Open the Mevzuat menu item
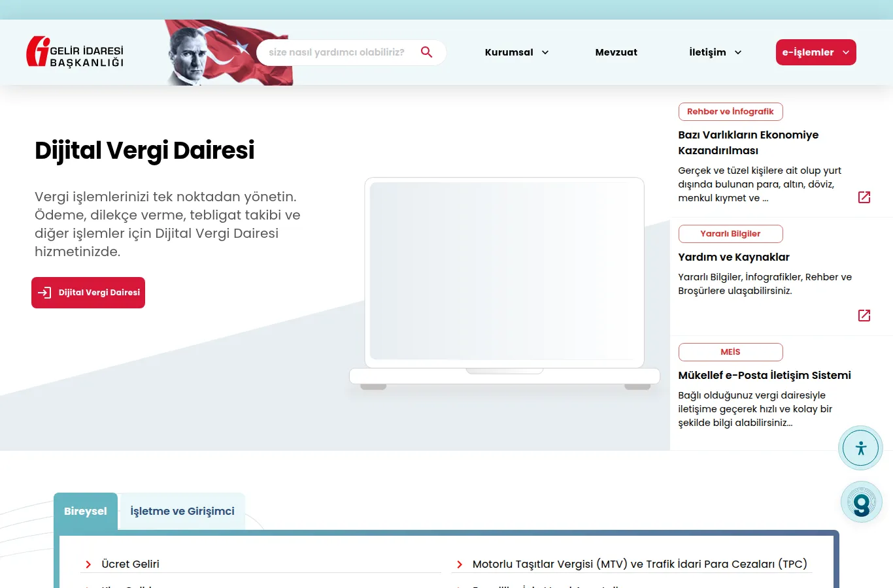The image size is (893, 588). pos(616,52)
